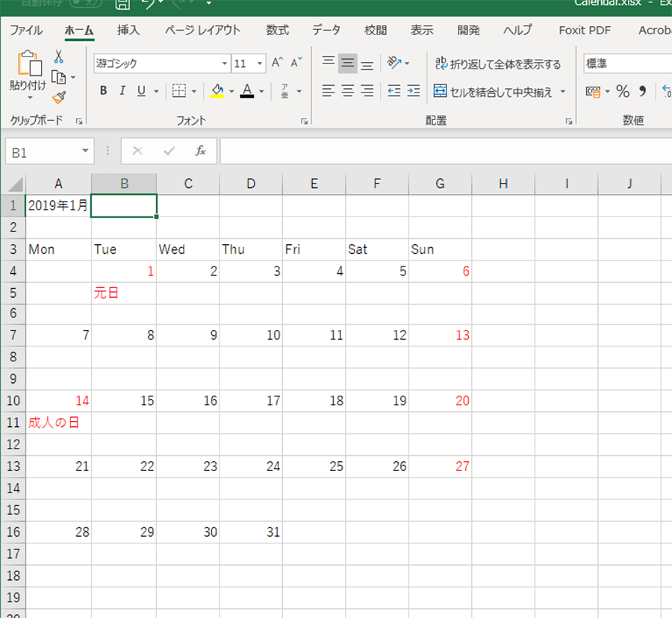Toggle center horizontally
This screenshot has height=618, width=672.
click(347, 91)
